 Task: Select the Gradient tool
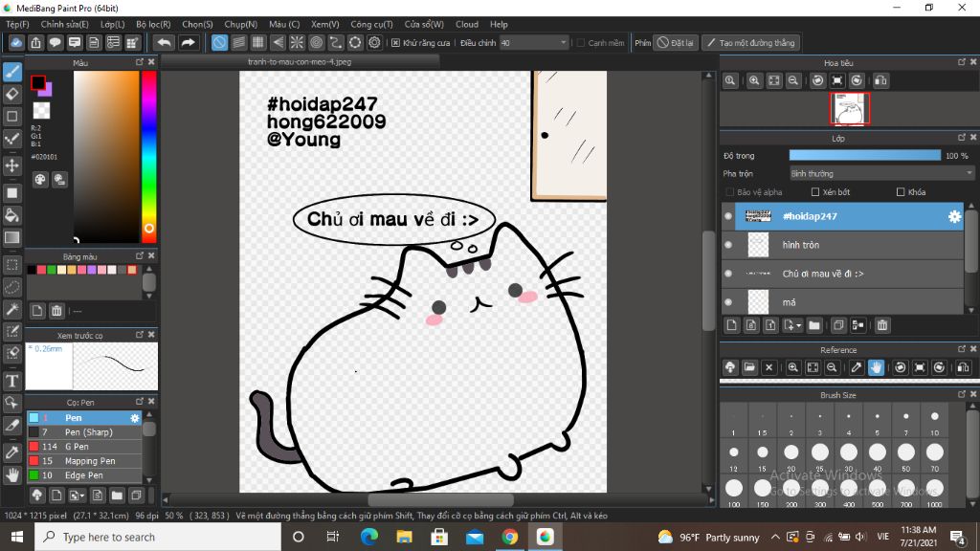click(11, 237)
